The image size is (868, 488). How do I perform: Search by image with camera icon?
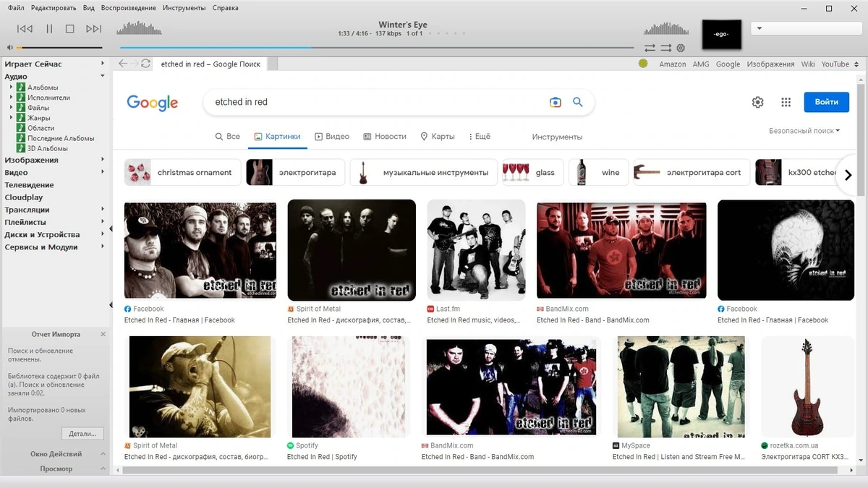[x=555, y=102]
